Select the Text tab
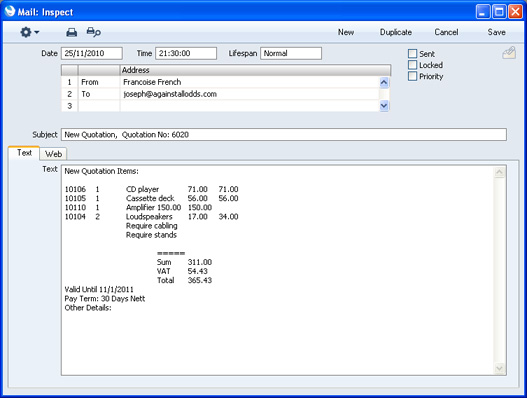Image resolution: width=527 pixels, height=398 pixels. click(24, 153)
